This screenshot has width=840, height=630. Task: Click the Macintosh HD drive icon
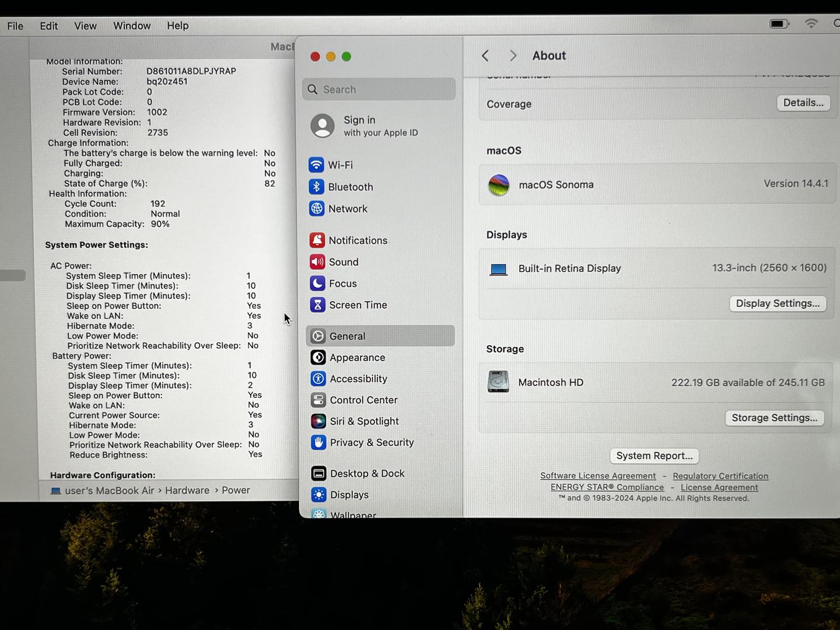click(498, 382)
